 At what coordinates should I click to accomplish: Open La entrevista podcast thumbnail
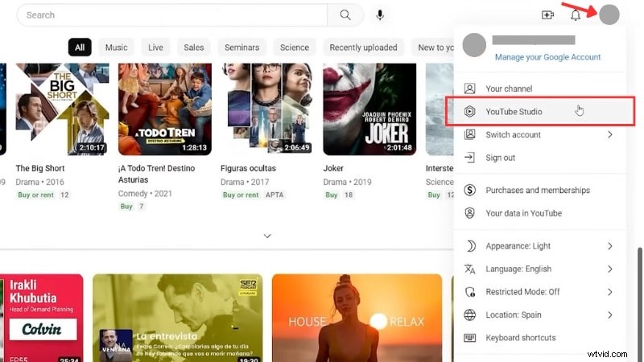click(x=178, y=318)
